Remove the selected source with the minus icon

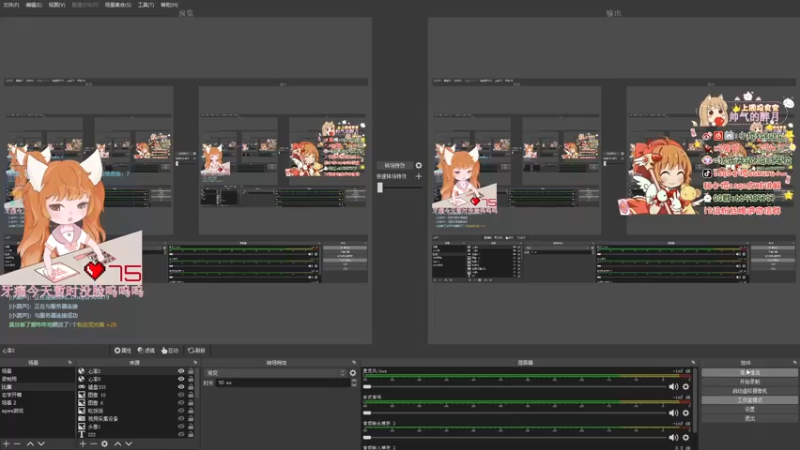pos(93,444)
